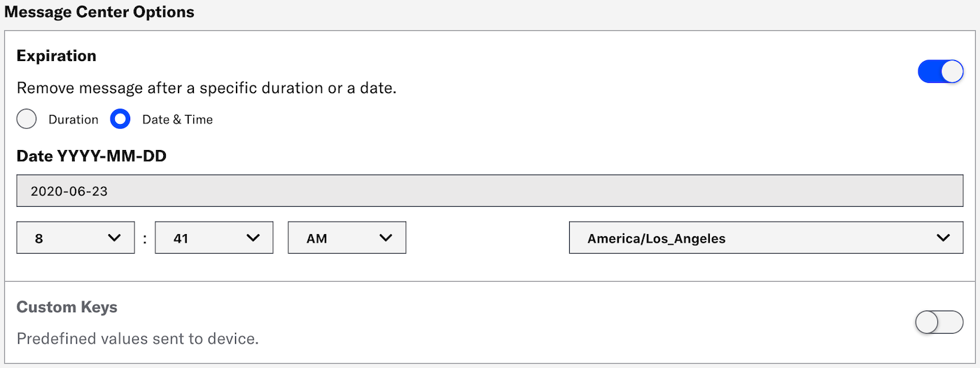Click the "Date YYYY-MM-DD" field label
This screenshot has width=980, height=368.
(x=91, y=156)
